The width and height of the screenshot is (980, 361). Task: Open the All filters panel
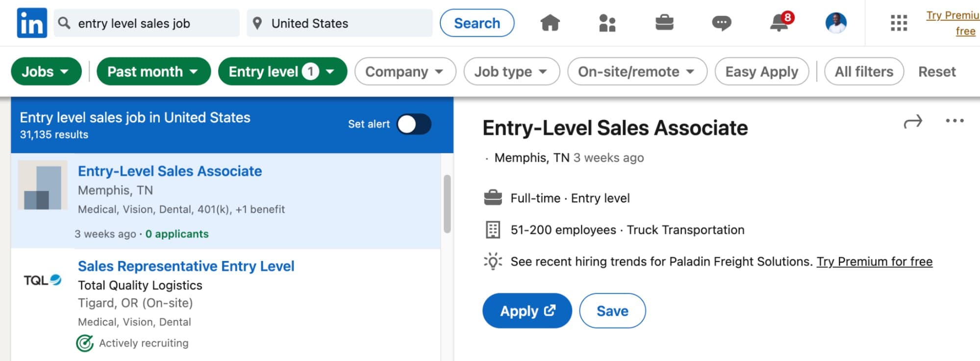(863, 72)
